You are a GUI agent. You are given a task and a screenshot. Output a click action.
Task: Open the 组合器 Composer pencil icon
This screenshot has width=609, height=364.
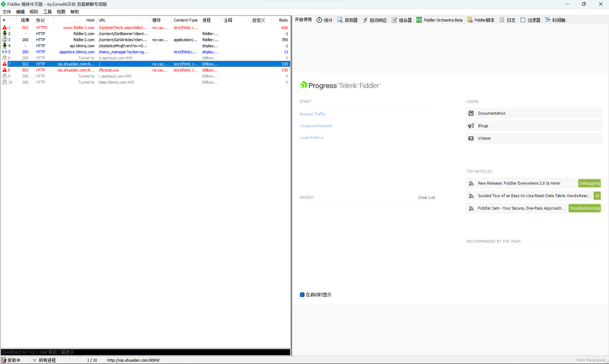(x=394, y=20)
